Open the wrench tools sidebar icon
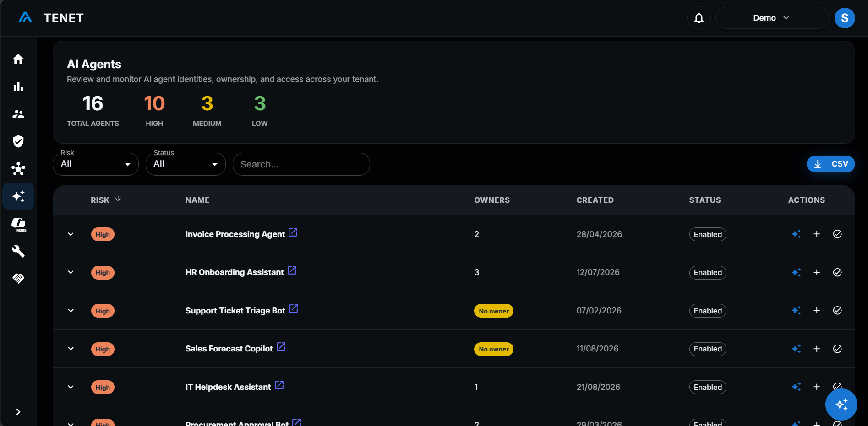 pyautogui.click(x=18, y=251)
